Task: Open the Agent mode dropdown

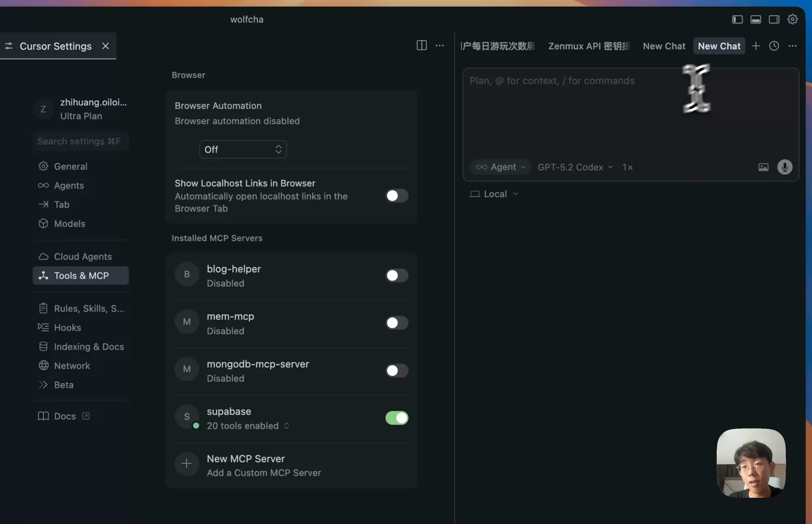Action: click(x=501, y=167)
